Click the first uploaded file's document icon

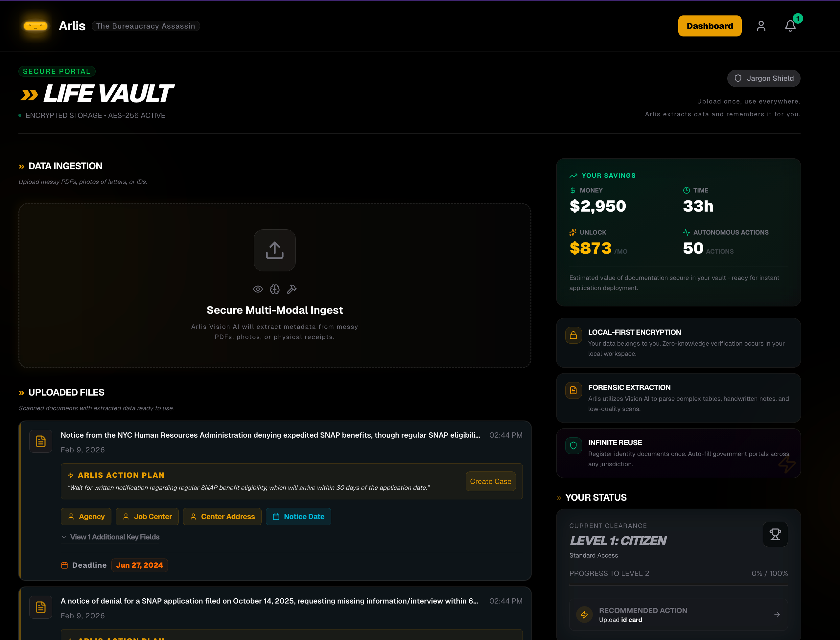[x=41, y=441]
